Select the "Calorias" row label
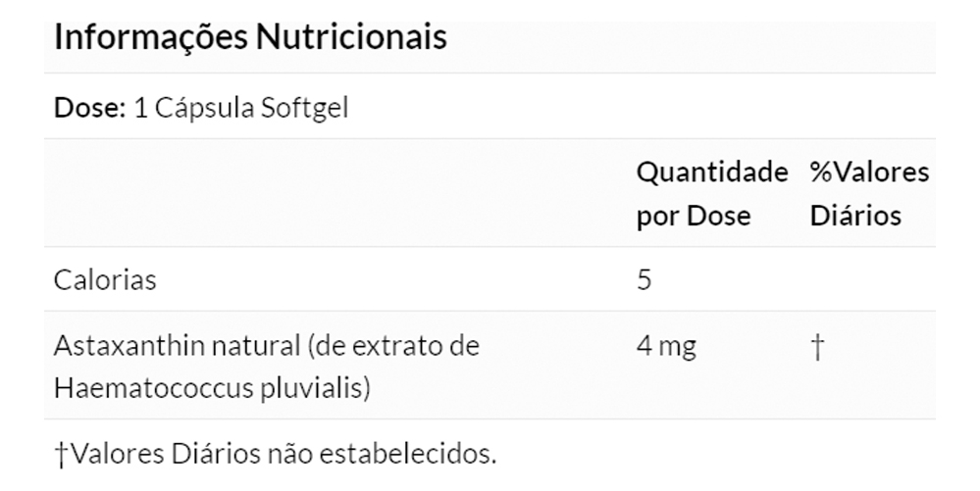 (105, 280)
